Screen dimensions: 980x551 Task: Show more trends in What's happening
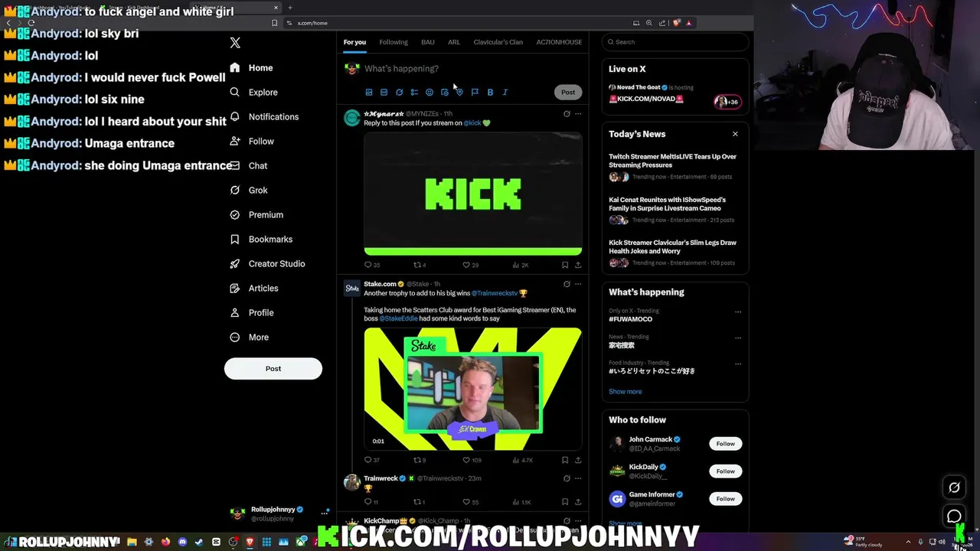pyautogui.click(x=626, y=391)
